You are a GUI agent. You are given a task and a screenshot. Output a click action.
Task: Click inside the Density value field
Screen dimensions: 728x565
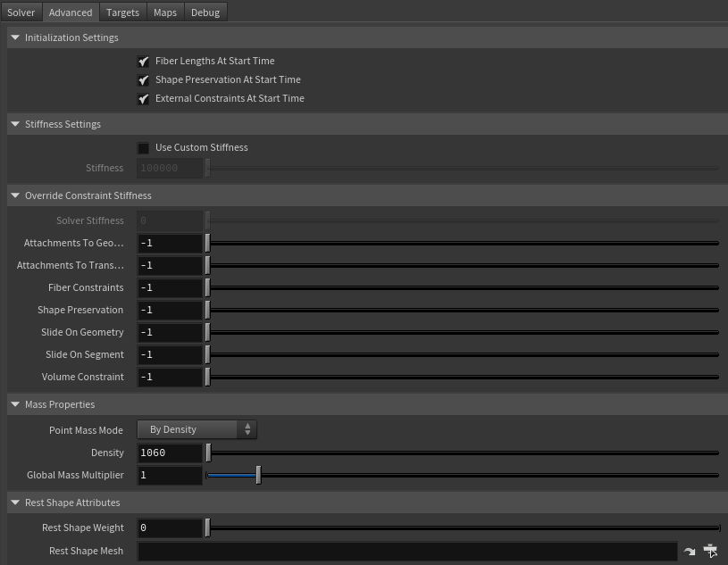170,453
